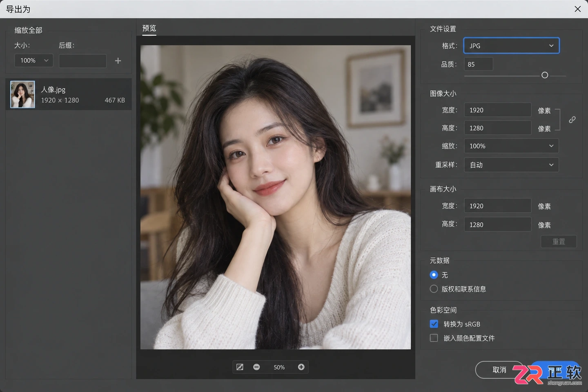This screenshot has width=588, height=392.
Task: Zoom in the preview with plus icon
Action: 301,367
